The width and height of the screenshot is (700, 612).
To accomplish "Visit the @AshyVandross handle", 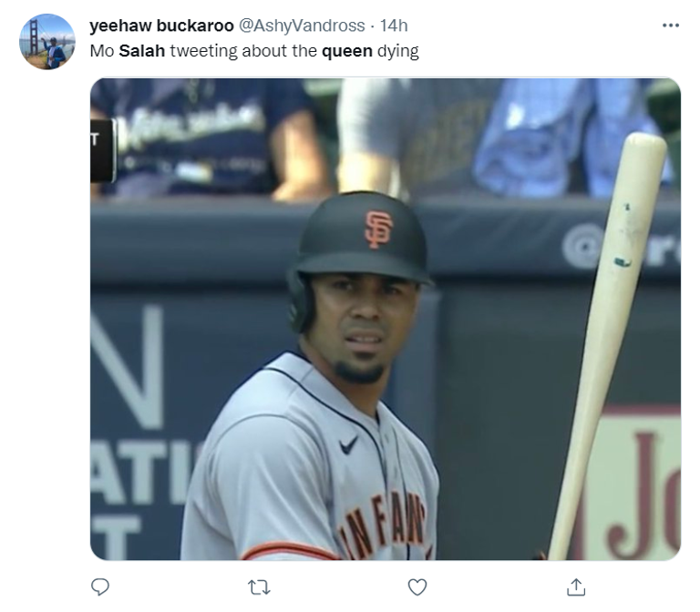I will tap(302, 25).
